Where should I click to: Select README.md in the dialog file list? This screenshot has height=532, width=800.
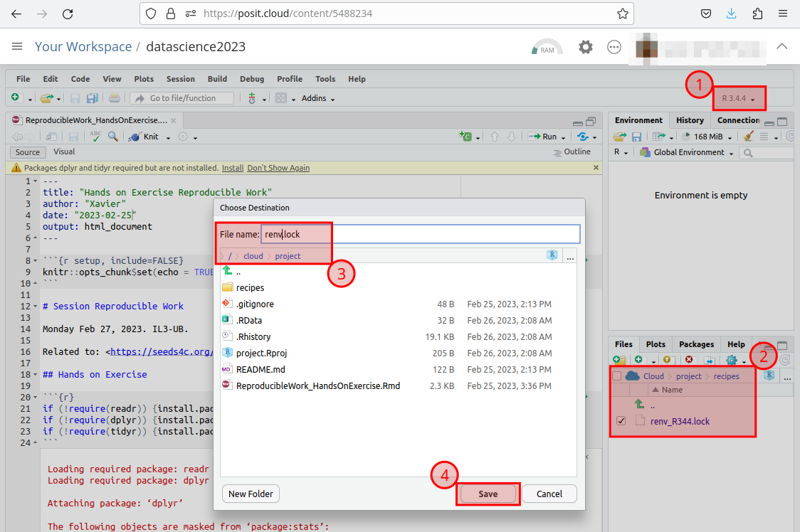(x=260, y=369)
